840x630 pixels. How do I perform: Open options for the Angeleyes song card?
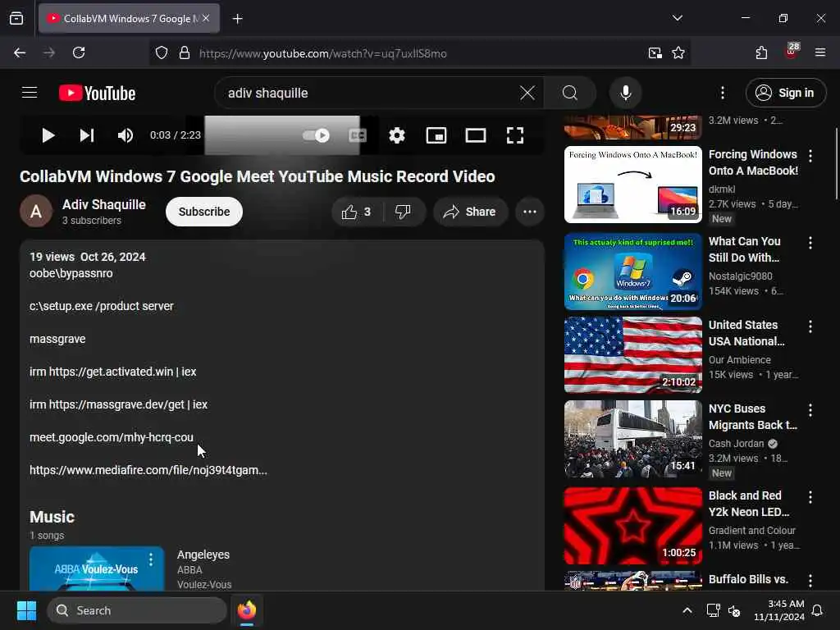pos(151,559)
